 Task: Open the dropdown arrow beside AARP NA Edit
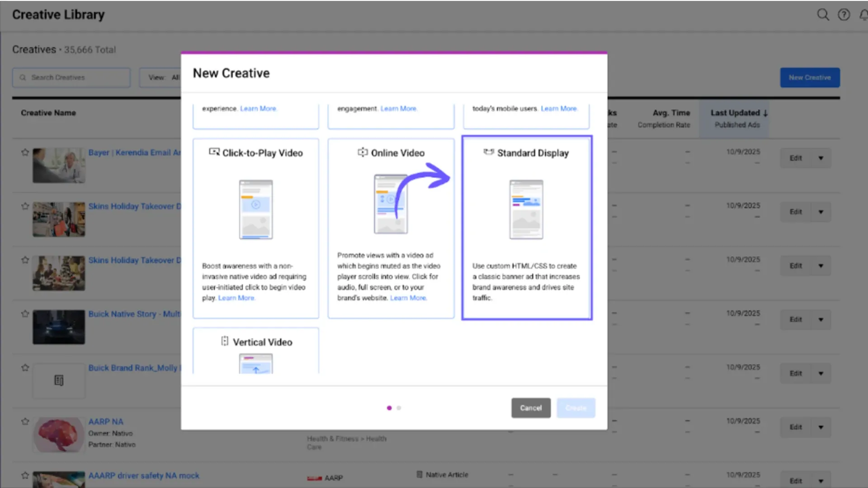(821, 427)
